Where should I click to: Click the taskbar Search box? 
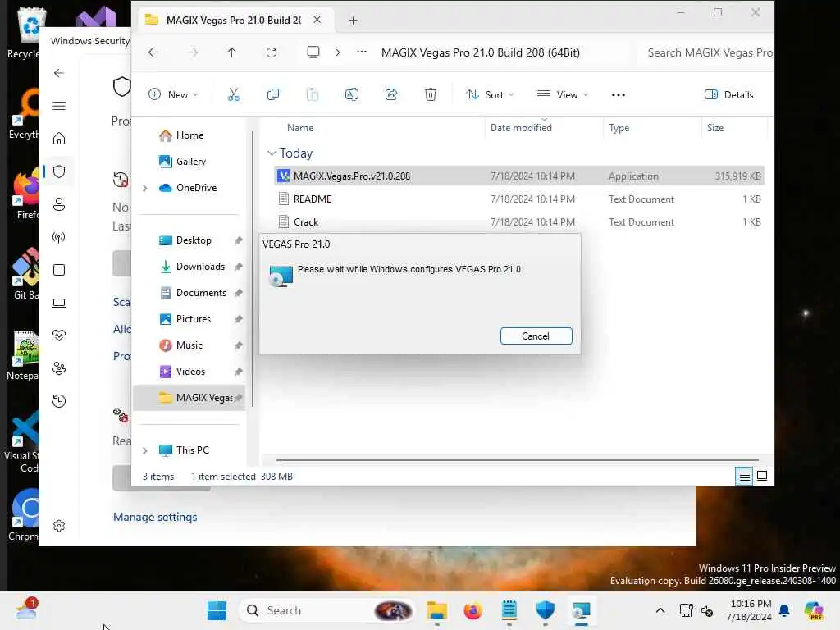pos(328,610)
